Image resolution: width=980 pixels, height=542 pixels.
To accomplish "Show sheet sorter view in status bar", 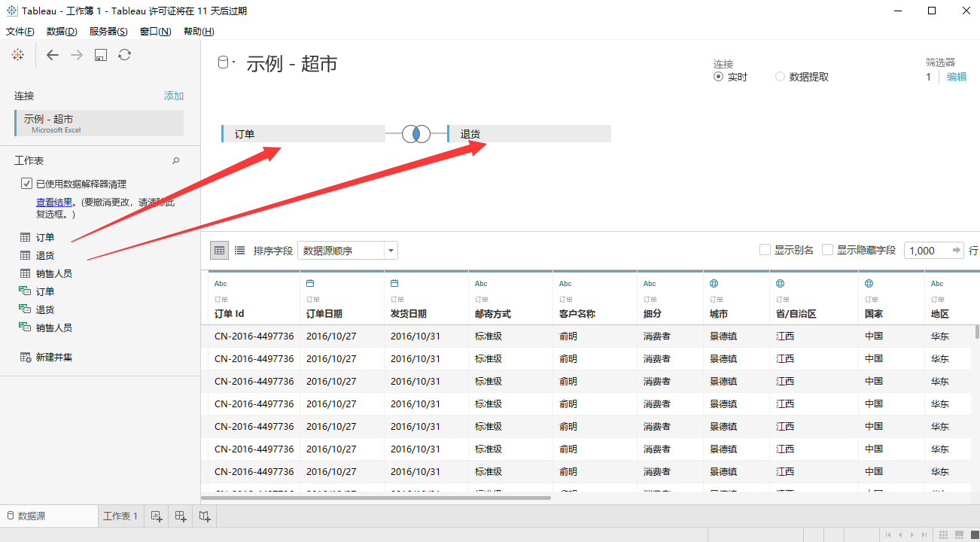I will point(943,534).
